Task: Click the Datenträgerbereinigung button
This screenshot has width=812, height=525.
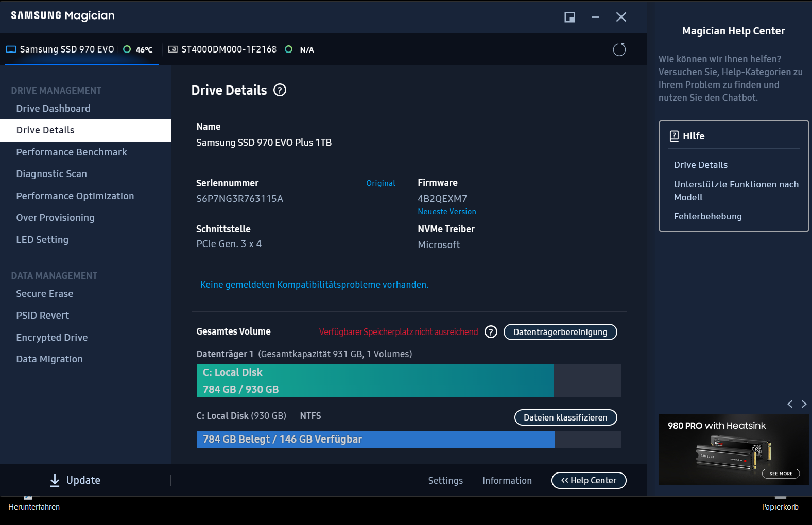Action: click(560, 332)
